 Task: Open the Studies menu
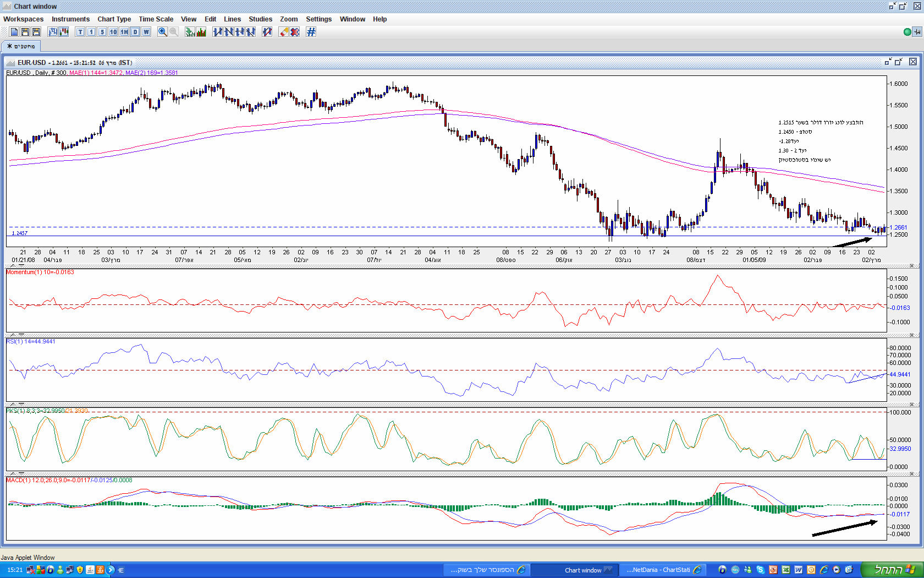click(260, 19)
